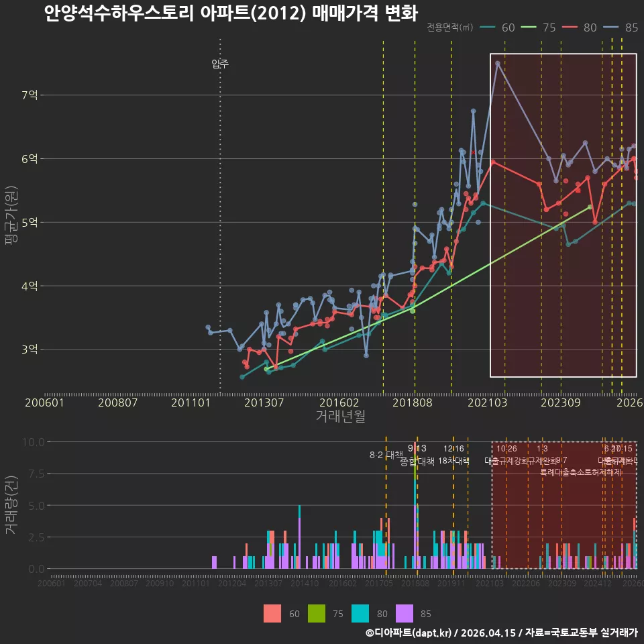
Task: Click the 입주 marker label
Action: coord(220,64)
